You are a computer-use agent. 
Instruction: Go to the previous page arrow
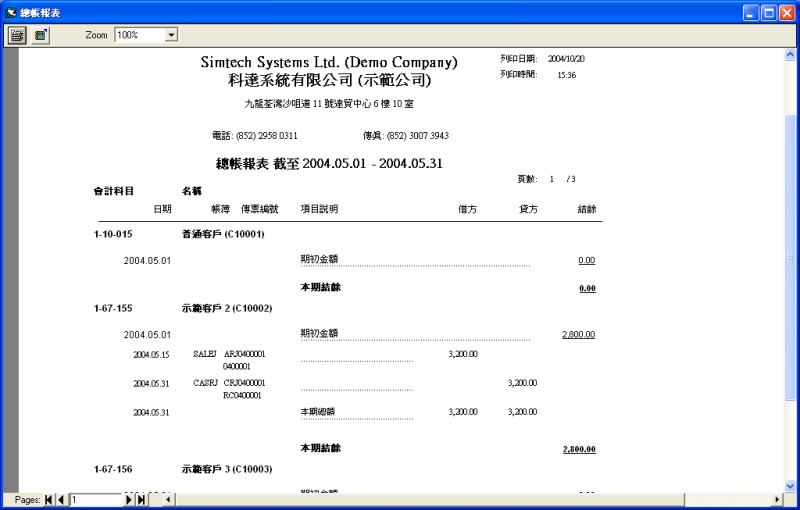click(x=61, y=500)
